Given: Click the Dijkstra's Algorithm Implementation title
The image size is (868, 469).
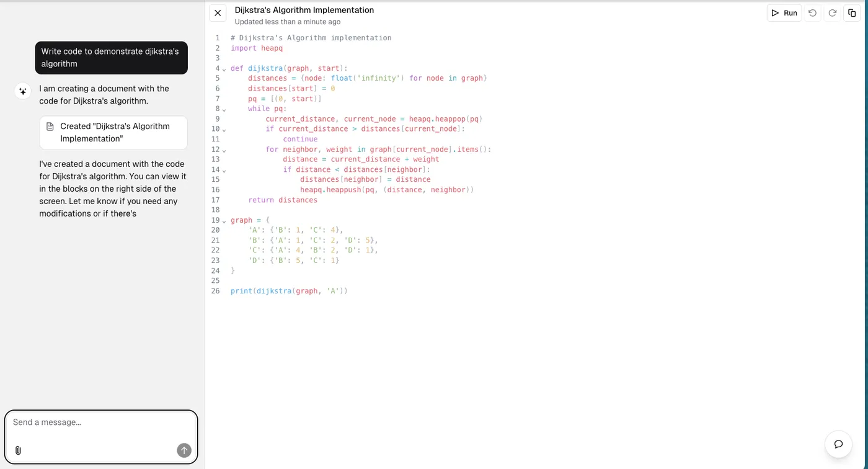Looking at the screenshot, I should pyautogui.click(x=304, y=10).
